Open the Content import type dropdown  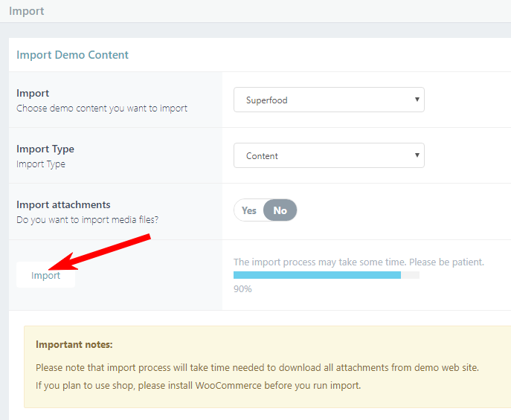point(329,155)
